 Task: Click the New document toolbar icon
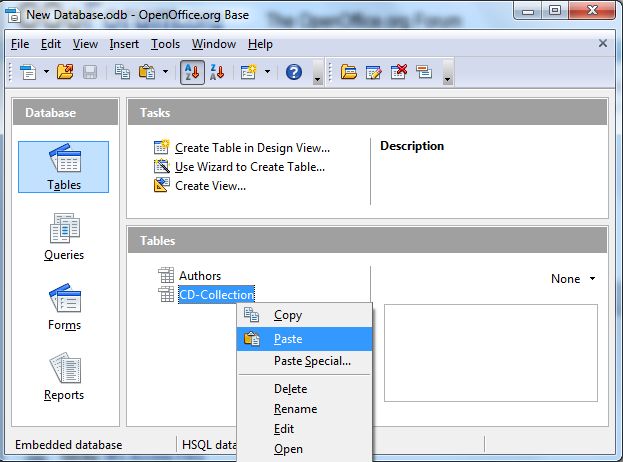pyautogui.click(x=27, y=72)
